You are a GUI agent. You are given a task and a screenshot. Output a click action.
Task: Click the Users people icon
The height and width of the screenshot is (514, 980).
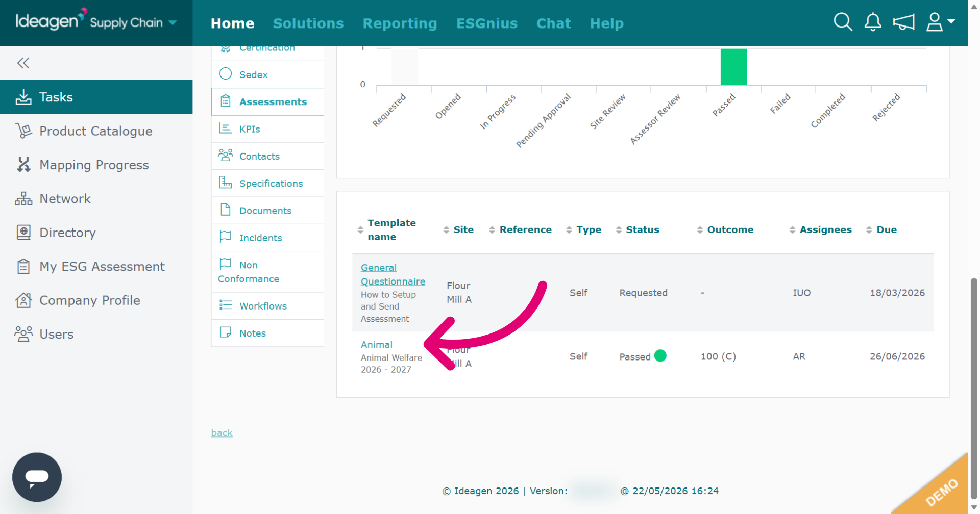coord(23,334)
